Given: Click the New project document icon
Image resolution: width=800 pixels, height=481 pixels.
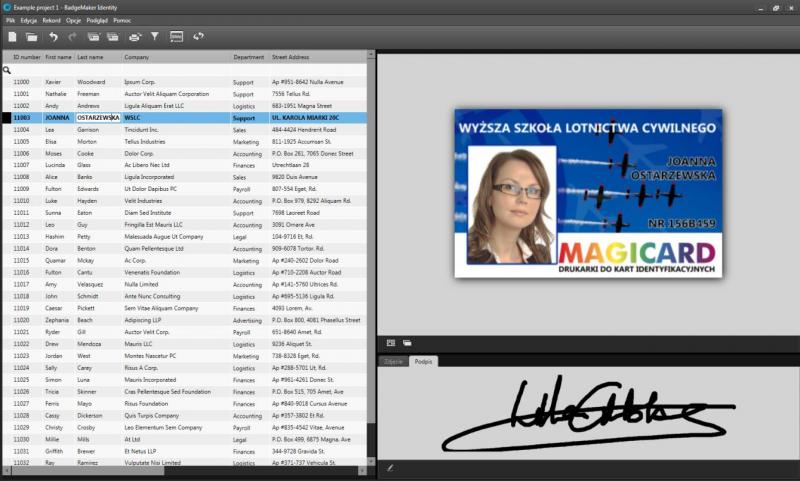Looking at the screenshot, I should coord(12,37).
